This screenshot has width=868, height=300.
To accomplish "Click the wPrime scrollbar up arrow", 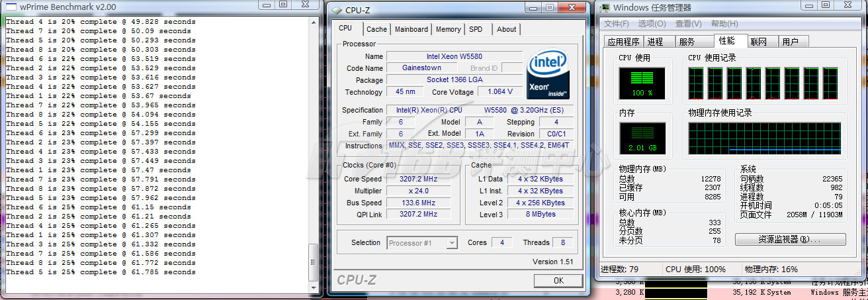I will click(314, 23).
